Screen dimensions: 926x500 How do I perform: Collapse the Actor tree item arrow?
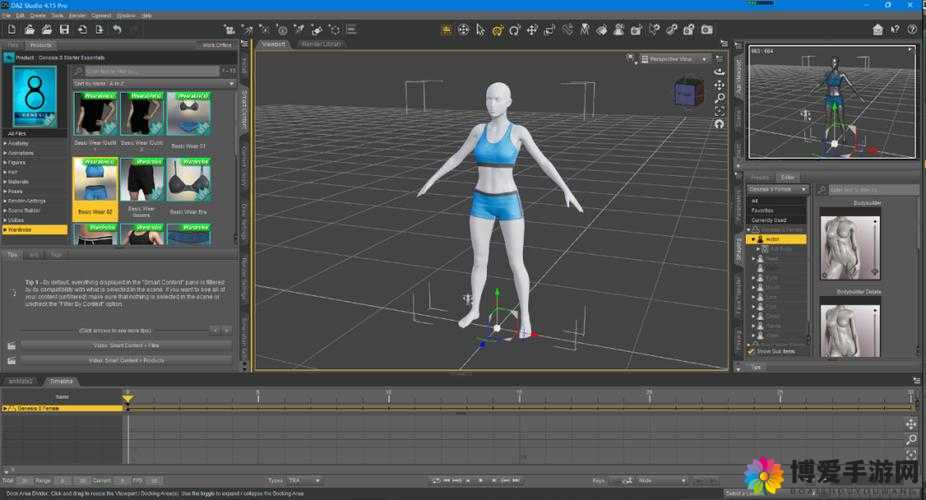coord(753,239)
